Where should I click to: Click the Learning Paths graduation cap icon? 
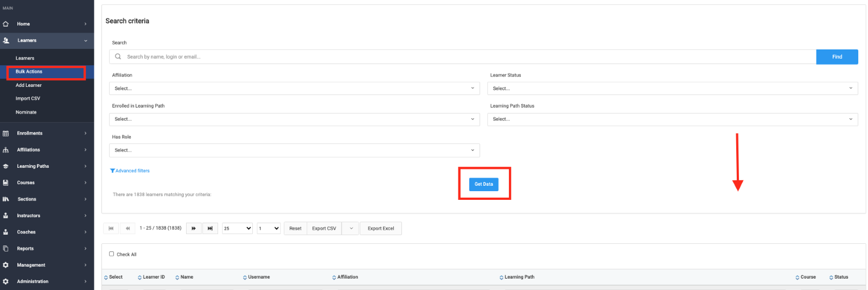point(6,166)
